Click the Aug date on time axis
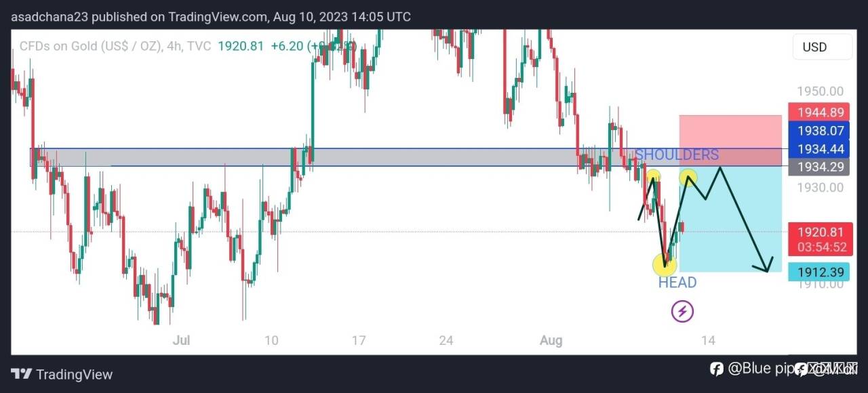This screenshot has height=393, width=868. (551, 340)
